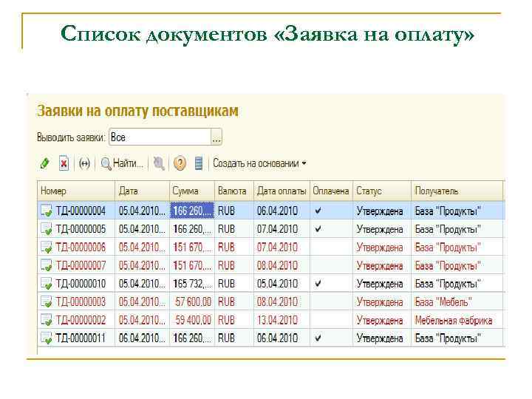Click Оплачена checkmark in row ТД-00000004
The image size is (532, 399).
point(318,211)
